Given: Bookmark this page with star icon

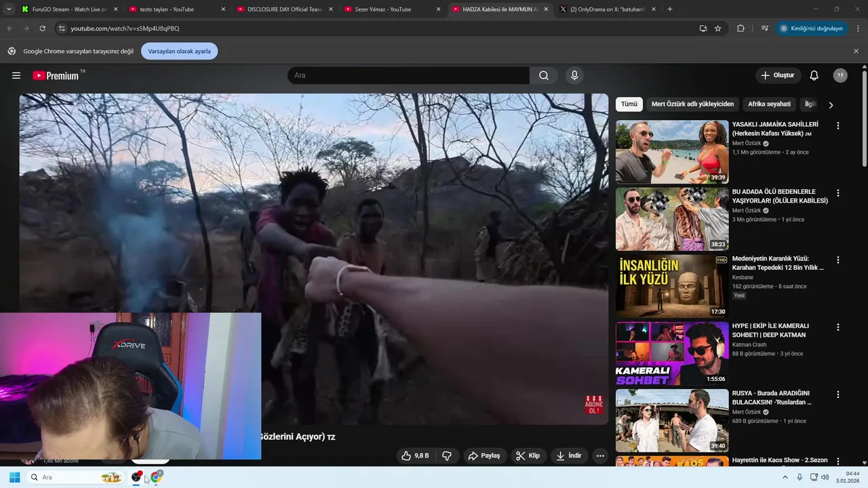Looking at the screenshot, I should (718, 28).
